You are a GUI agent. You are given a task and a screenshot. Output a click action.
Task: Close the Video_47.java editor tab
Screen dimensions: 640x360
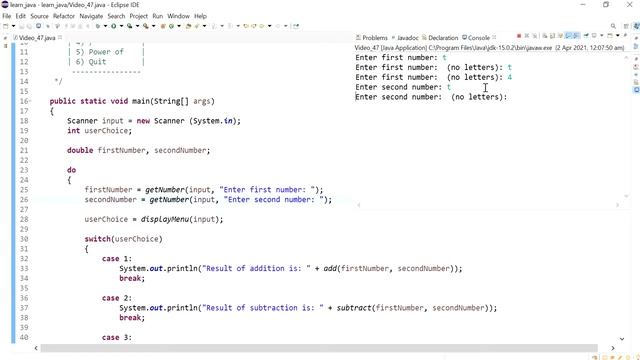coord(60,37)
